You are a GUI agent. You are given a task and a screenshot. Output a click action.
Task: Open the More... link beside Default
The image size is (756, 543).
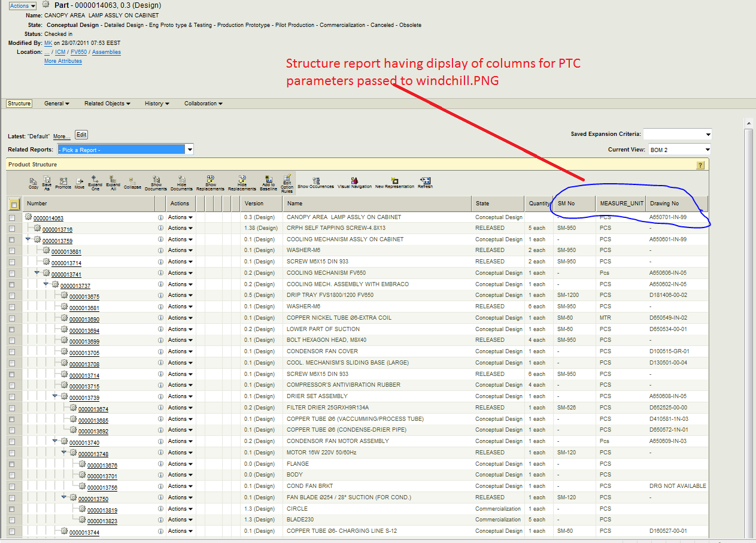coord(62,136)
